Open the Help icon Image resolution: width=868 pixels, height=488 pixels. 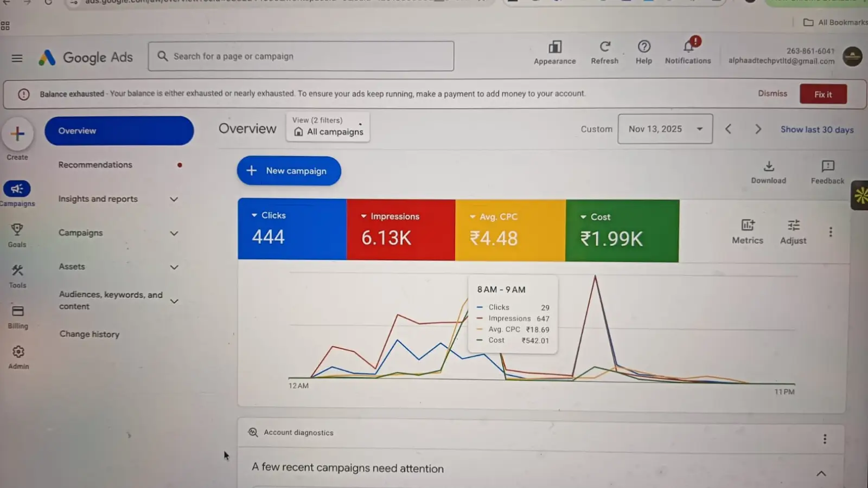point(644,47)
